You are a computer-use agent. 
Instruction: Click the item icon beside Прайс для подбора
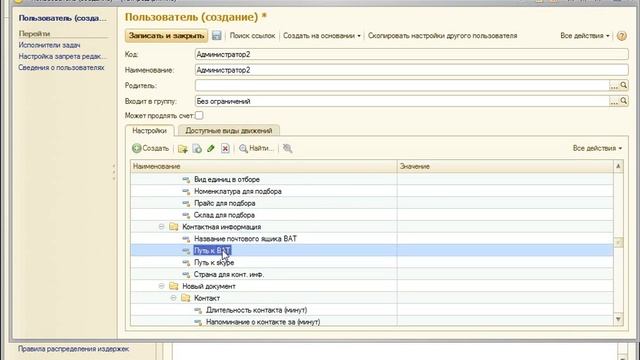186,203
